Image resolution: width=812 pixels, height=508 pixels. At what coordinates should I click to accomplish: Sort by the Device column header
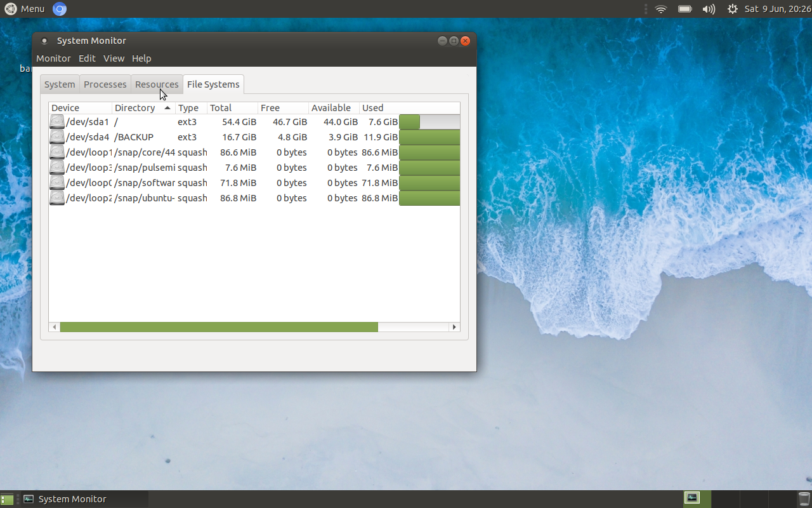81,108
